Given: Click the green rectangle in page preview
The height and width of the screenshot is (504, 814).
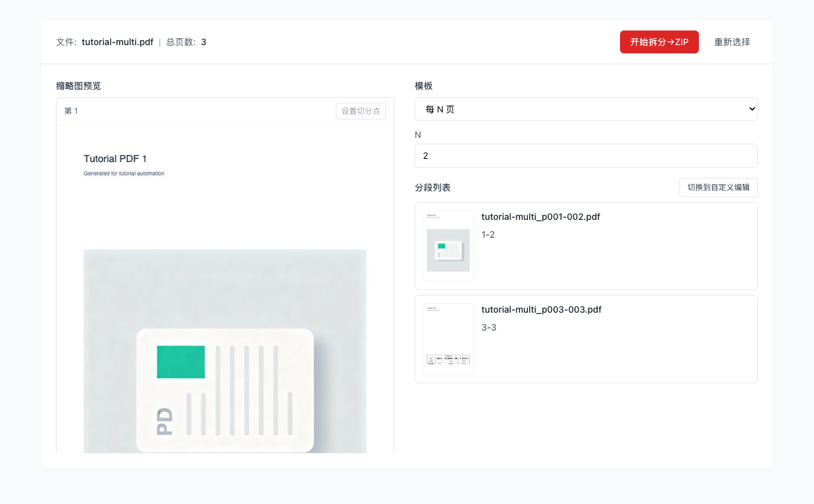Looking at the screenshot, I should tap(181, 362).
